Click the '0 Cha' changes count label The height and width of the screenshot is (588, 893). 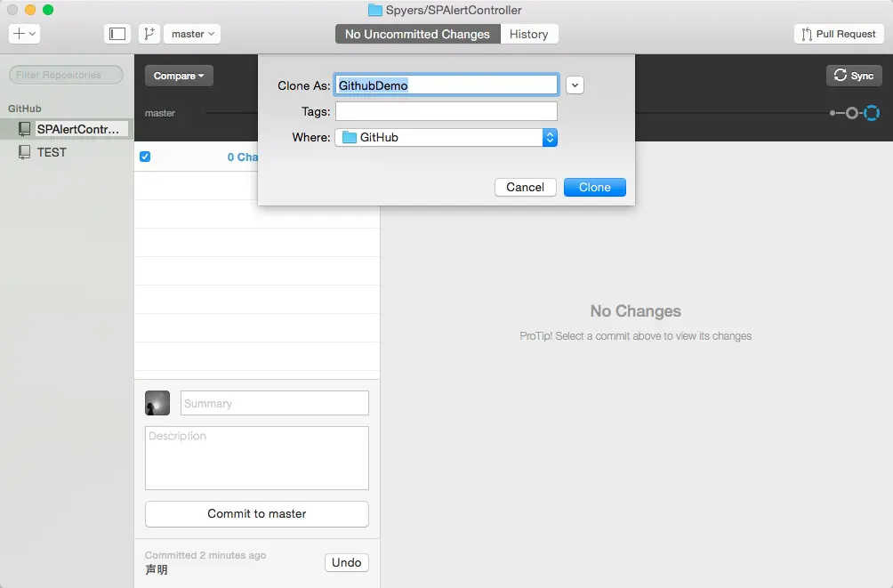pyautogui.click(x=242, y=157)
